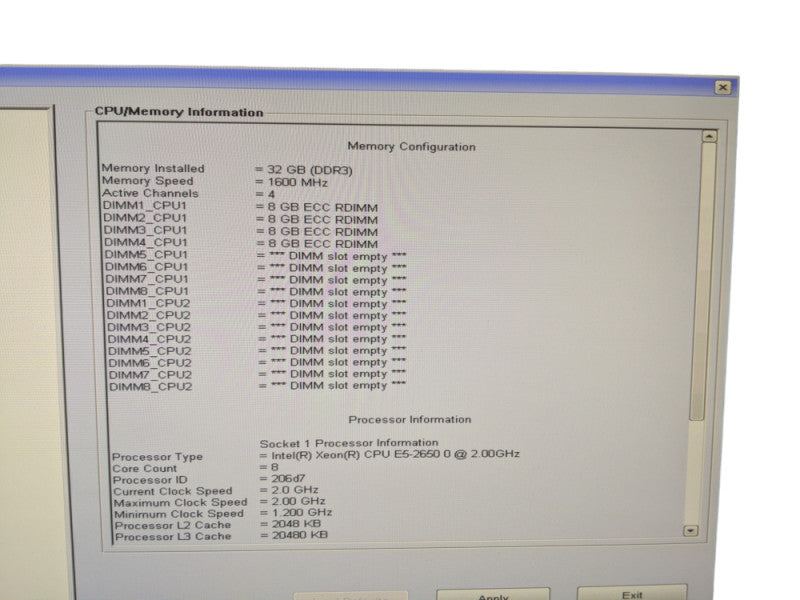
Task: Select the DIMM4_CPU1 row label
Action: [x=146, y=242]
